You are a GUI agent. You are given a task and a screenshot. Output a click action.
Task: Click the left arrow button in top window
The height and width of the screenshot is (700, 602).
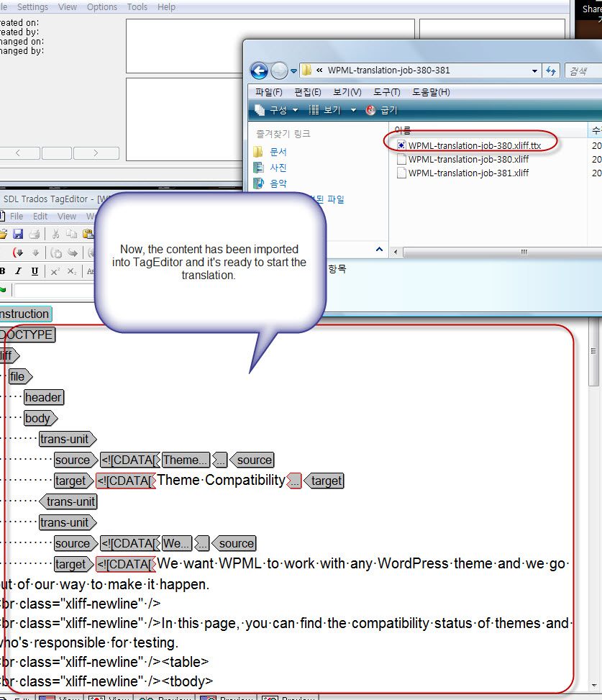pyautogui.click(x=19, y=153)
